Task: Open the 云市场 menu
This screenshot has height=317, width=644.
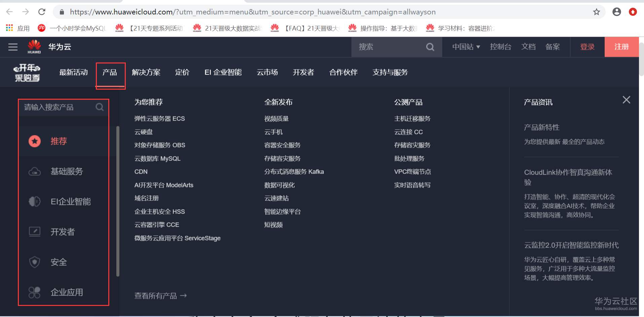Action: coord(267,73)
